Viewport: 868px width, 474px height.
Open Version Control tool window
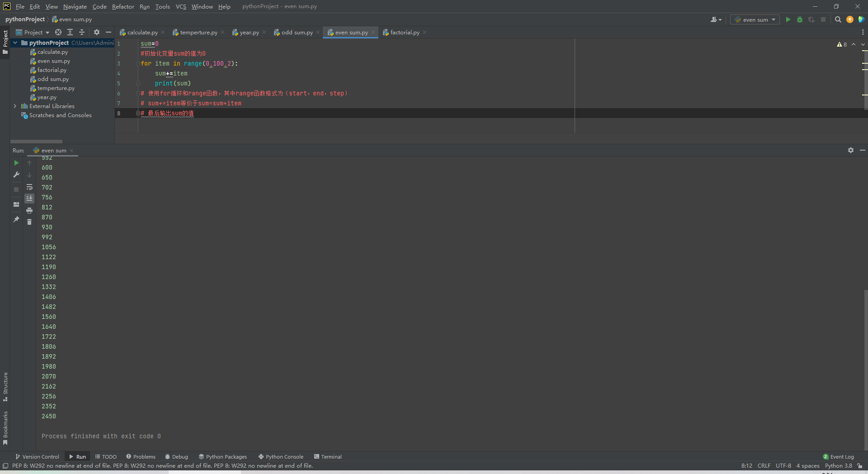[37, 457]
